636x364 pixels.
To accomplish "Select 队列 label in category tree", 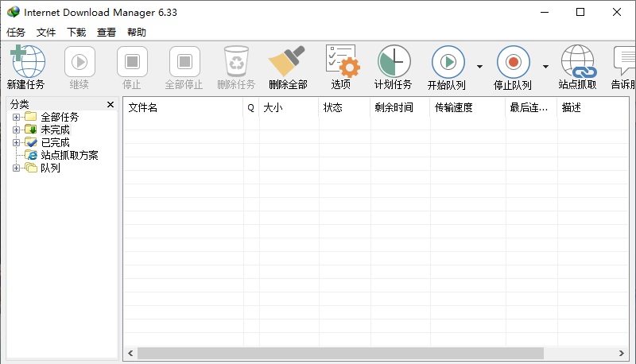I will [x=50, y=168].
